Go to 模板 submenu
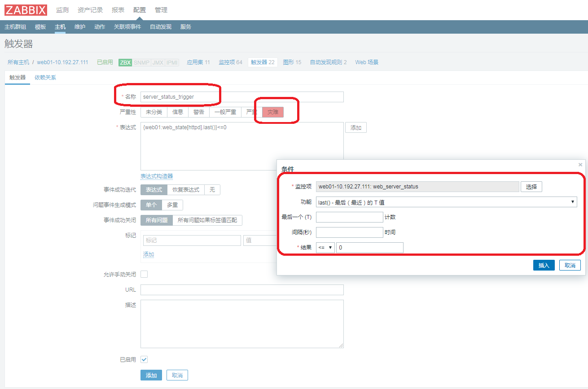This screenshot has height=389, width=588. pyautogui.click(x=40, y=27)
